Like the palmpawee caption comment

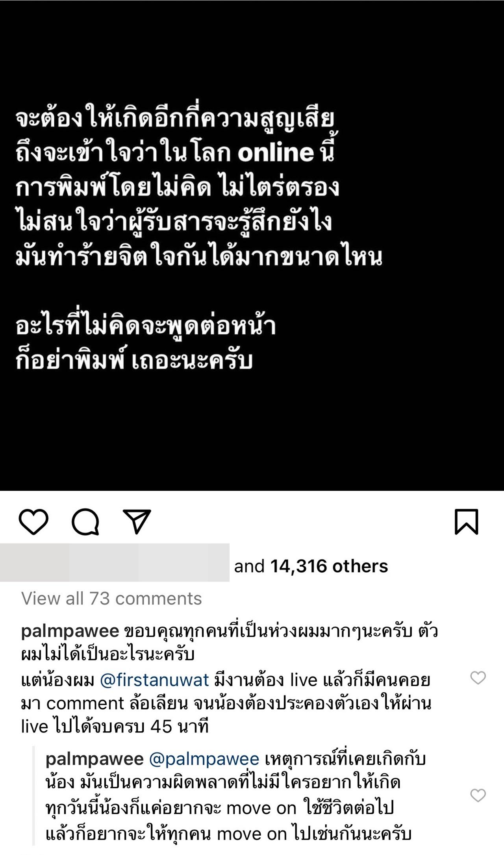pos(478,678)
